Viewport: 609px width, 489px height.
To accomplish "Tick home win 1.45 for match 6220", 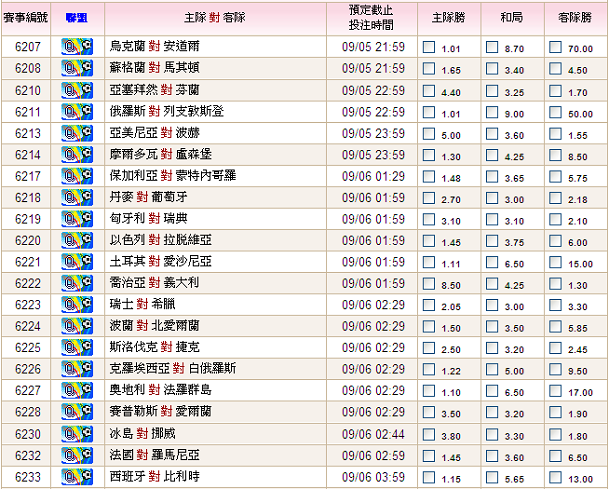I will click(x=429, y=240).
